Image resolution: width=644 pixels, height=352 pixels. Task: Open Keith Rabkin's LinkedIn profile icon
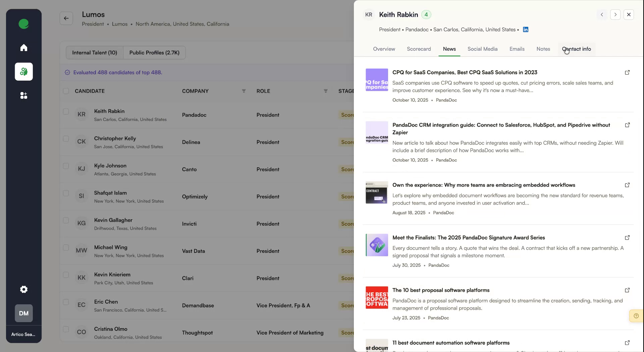point(525,30)
